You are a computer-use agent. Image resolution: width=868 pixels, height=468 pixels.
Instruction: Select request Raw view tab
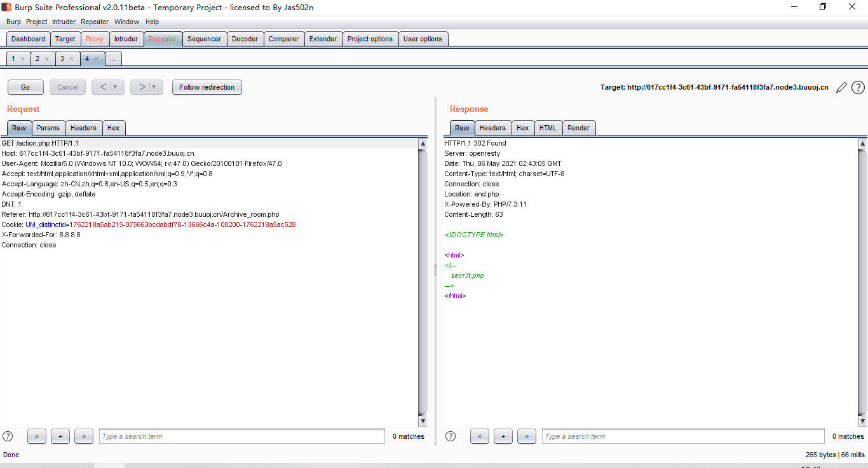(x=19, y=128)
